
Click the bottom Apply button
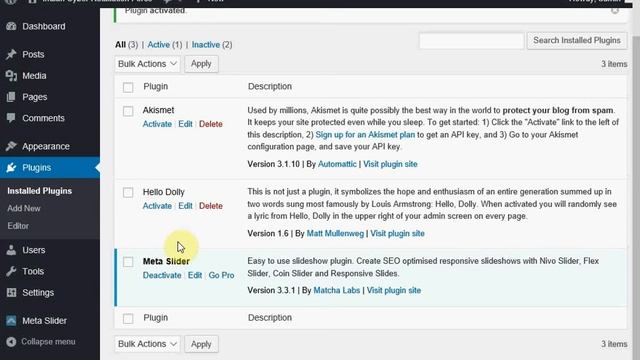[x=201, y=344]
